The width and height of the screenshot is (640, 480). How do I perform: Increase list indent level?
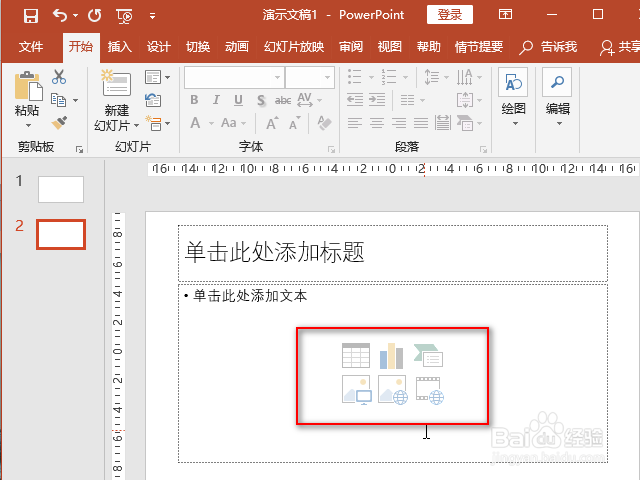(x=377, y=100)
